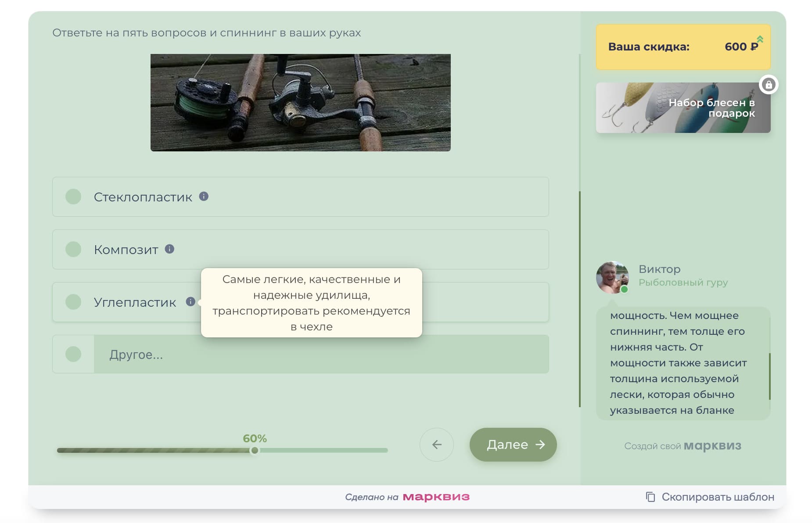Open the Сделано на Марквиз link
The height and width of the screenshot is (523, 812).
click(407, 497)
